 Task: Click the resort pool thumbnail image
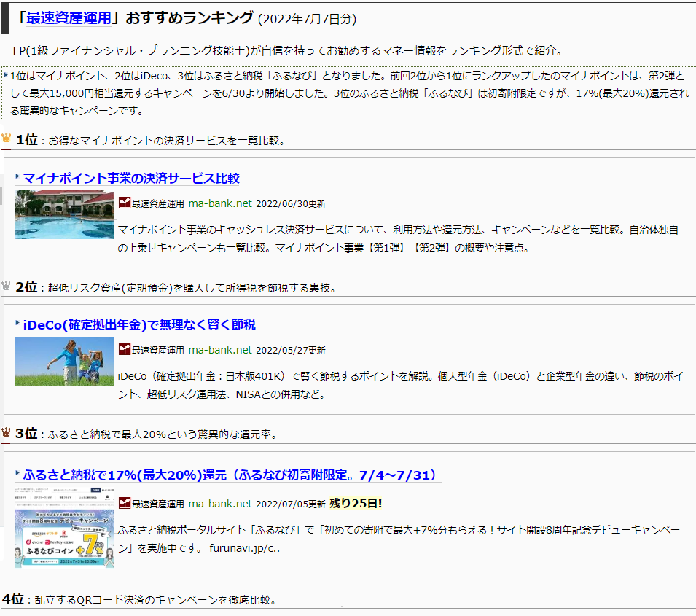coord(64,214)
